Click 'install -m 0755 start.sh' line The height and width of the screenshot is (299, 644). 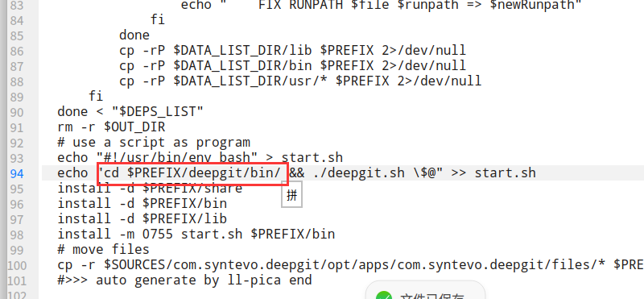[x=196, y=235]
